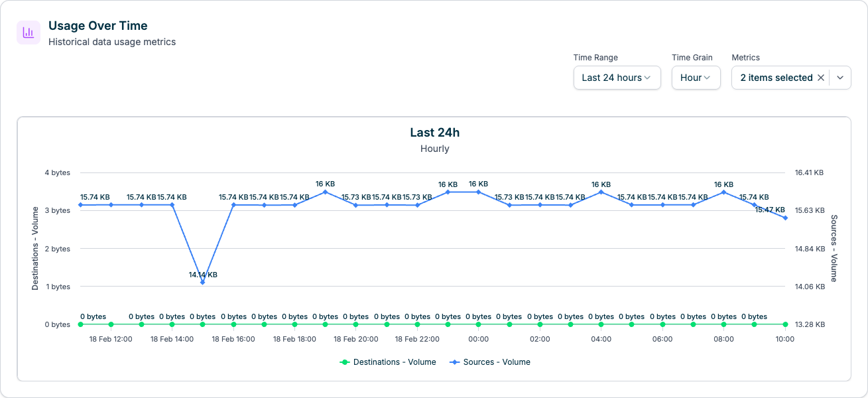Select the Last 24h chart title

(x=434, y=132)
